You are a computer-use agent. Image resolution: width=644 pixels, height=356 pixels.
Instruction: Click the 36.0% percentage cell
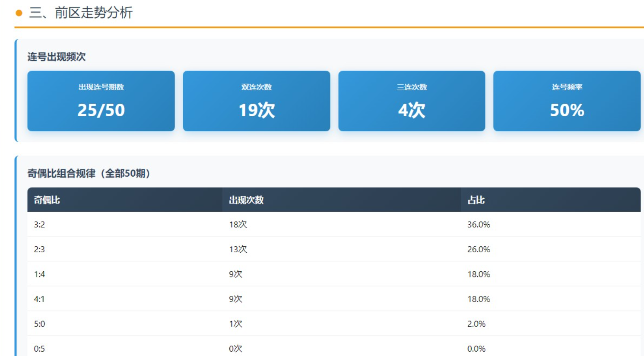[479, 225]
